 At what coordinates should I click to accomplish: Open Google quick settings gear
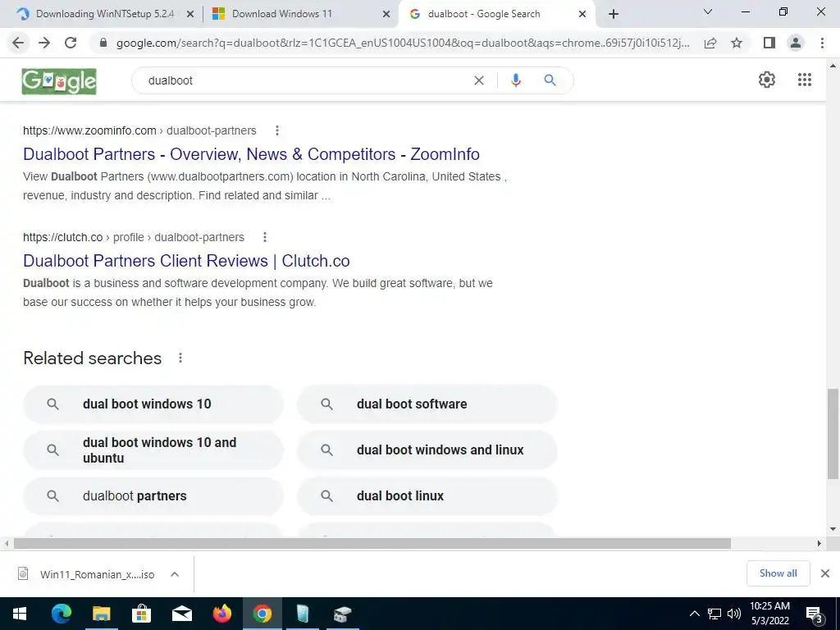point(767,80)
